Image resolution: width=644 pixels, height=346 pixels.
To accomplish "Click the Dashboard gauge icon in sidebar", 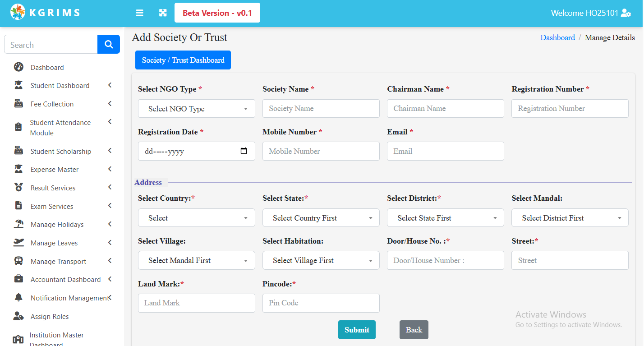I will tap(18, 67).
